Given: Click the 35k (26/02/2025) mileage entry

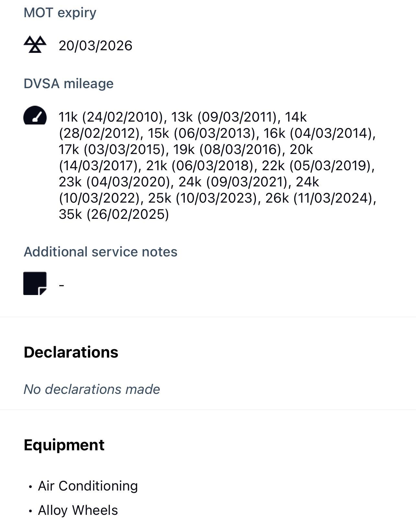Looking at the screenshot, I should coord(114,214).
